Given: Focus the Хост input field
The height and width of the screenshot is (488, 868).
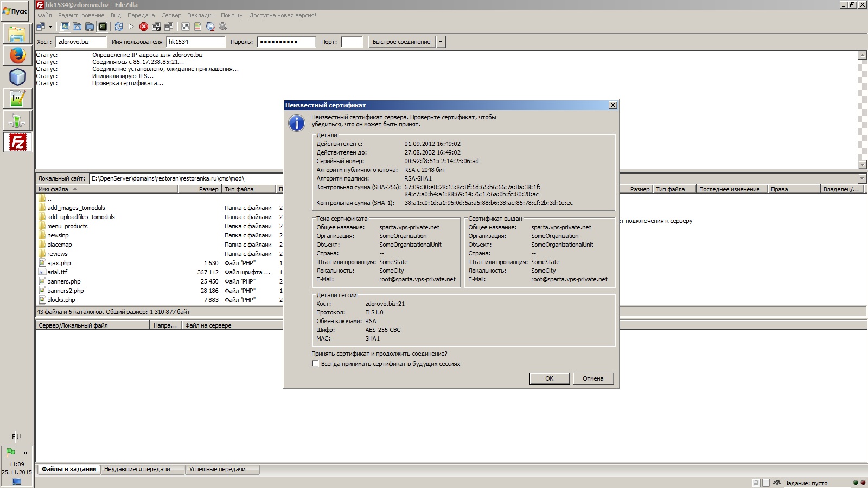Looking at the screenshot, I should click(80, 42).
